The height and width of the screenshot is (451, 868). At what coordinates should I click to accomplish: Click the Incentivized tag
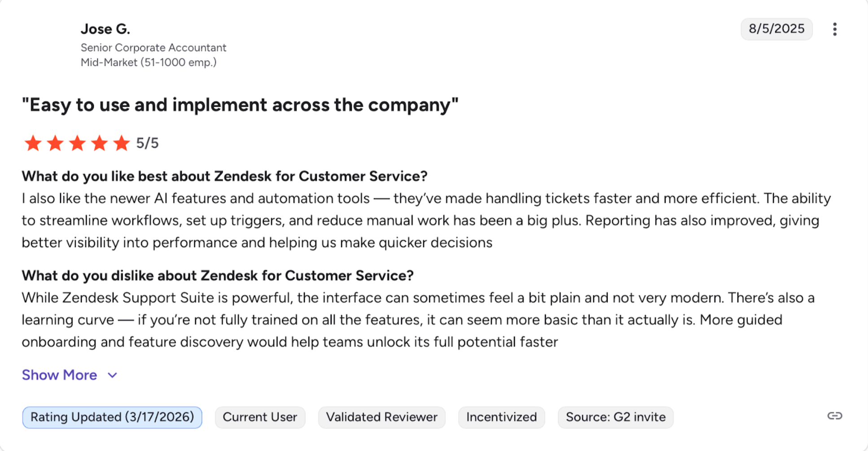pyautogui.click(x=501, y=417)
